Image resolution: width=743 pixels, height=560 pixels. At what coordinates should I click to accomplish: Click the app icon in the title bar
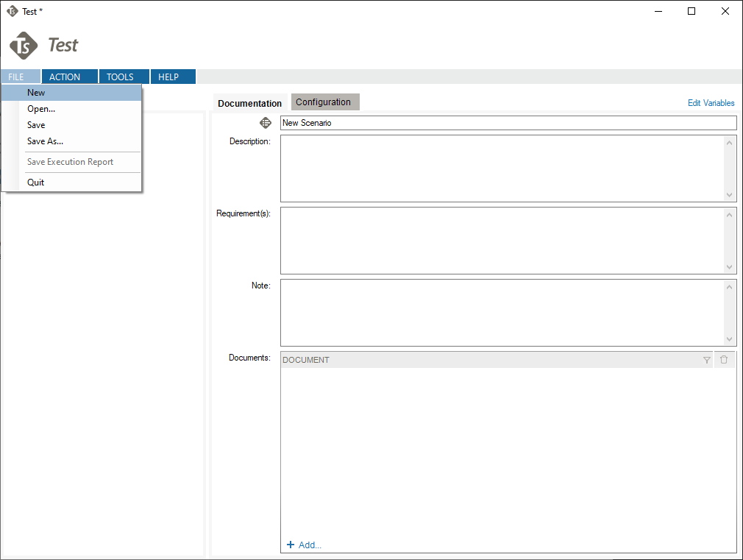tap(10, 11)
